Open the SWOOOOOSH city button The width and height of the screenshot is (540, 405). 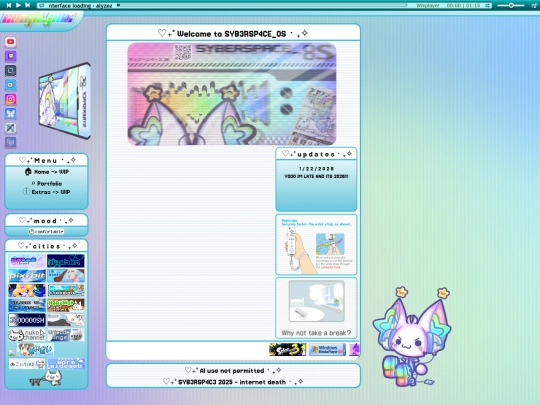coord(27,320)
